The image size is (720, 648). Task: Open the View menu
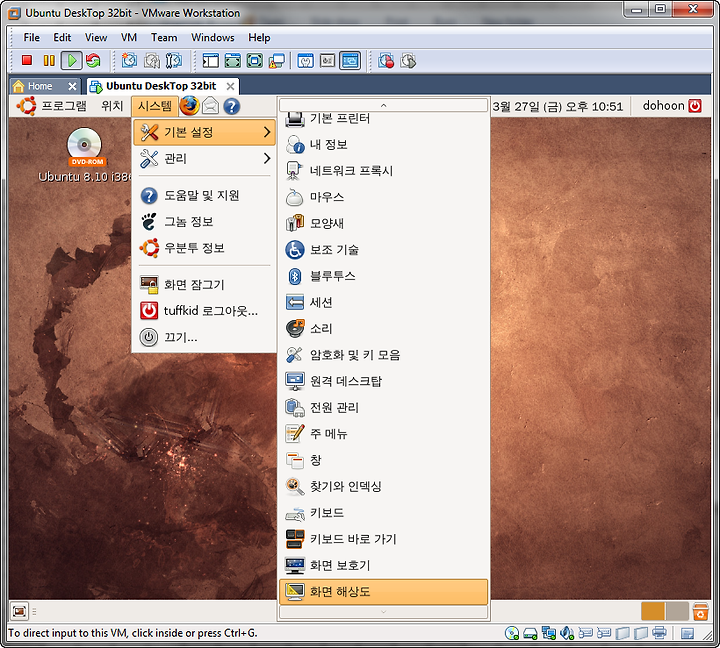point(96,38)
